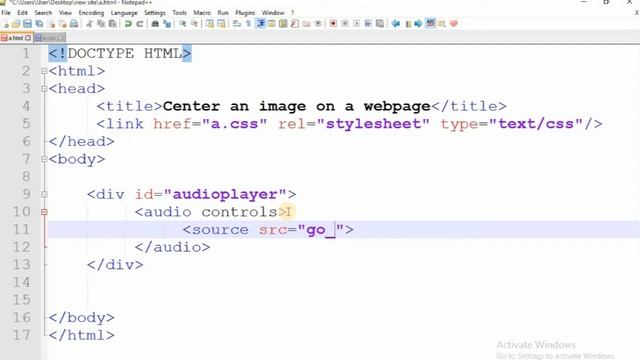Image resolution: width=640 pixels, height=360 pixels.
Task: Click the <!DOCTYPE HTML> declaration on line 1
Action: click(x=120, y=53)
